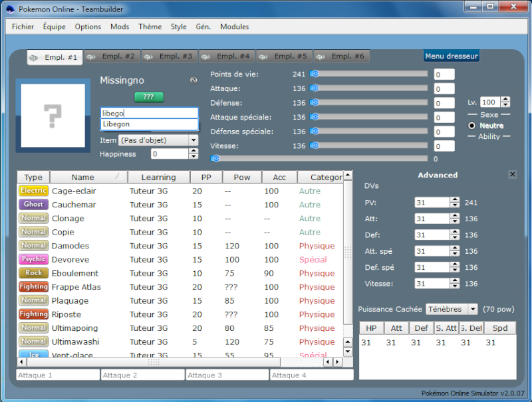Image resolution: width=532 pixels, height=402 pixels.
Task: Select the Frappe Atlas move name
Action: tap(76, 287)
